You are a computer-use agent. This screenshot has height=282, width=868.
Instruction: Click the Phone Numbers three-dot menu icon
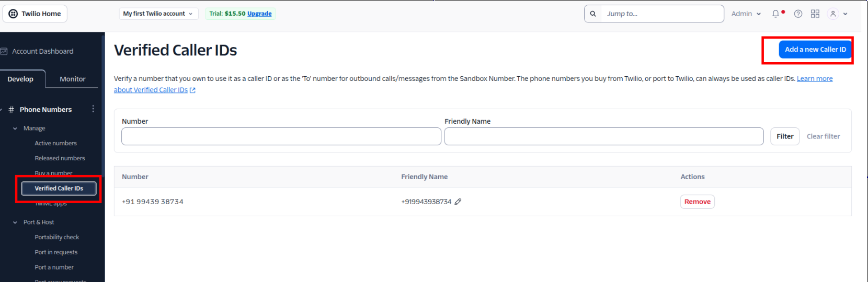tap(93, 109)
